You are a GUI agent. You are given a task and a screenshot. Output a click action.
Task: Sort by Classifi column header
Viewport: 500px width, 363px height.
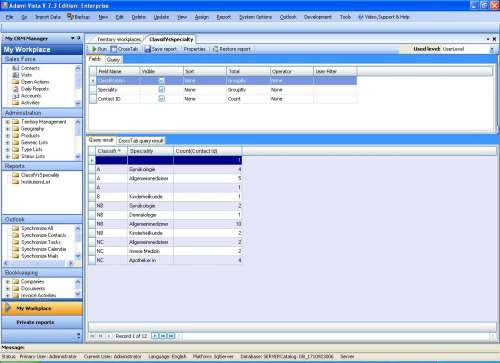[x=111, y=151]
